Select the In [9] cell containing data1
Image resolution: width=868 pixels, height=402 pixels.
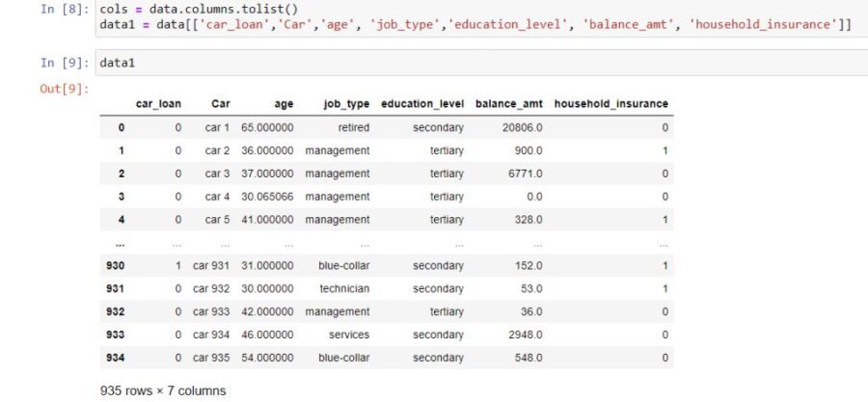coord(481,63)
